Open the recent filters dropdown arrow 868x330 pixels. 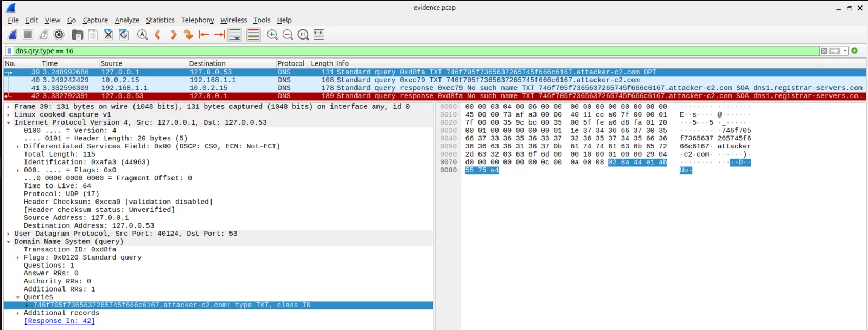845,51
